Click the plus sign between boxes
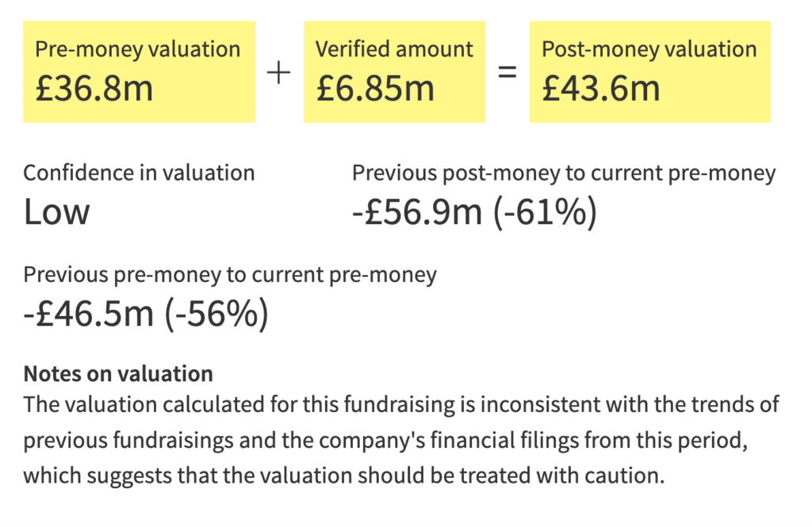Viewport: 812px width, 527px height. pos(278,72)
